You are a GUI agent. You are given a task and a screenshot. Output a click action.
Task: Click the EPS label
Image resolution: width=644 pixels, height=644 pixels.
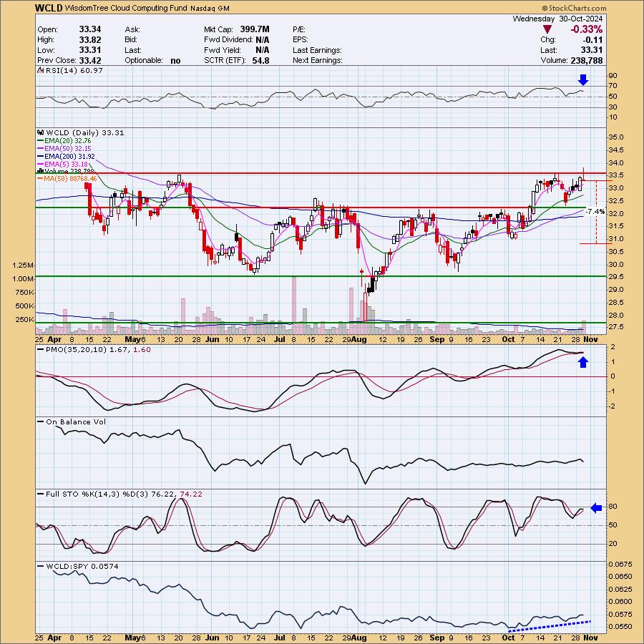click(x=301, y=40)
